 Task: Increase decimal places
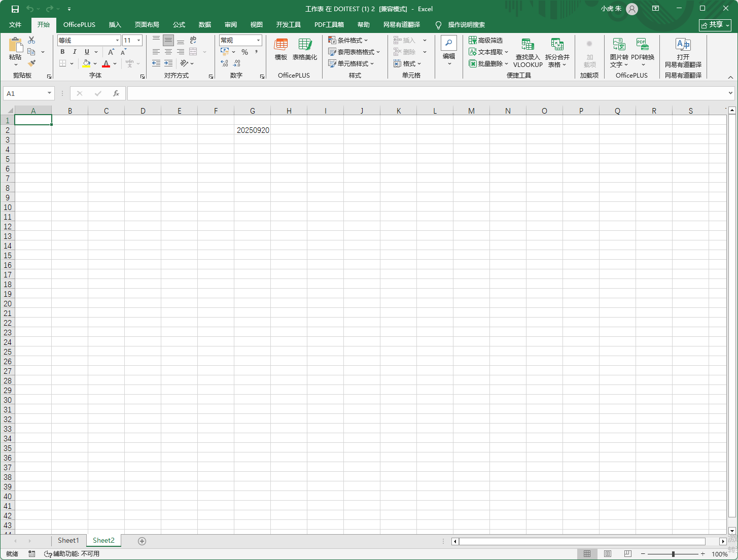click(x=225, y=63)
